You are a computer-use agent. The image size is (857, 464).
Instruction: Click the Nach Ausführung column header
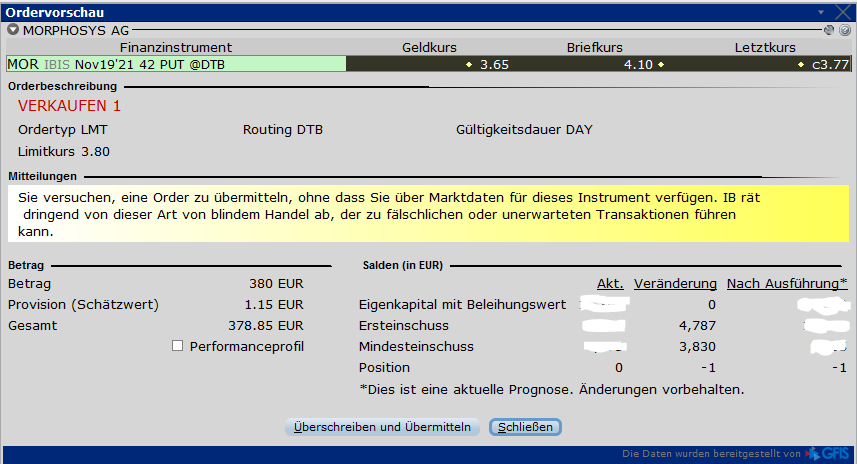pos(787,284)
